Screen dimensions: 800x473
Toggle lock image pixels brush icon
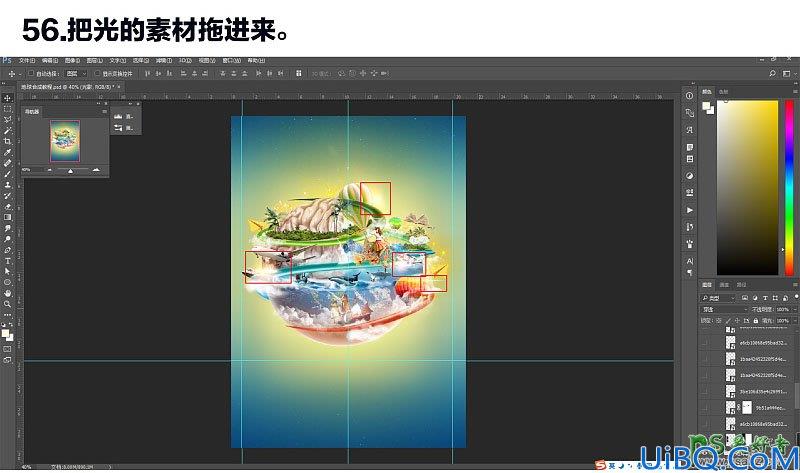[728, 320]
